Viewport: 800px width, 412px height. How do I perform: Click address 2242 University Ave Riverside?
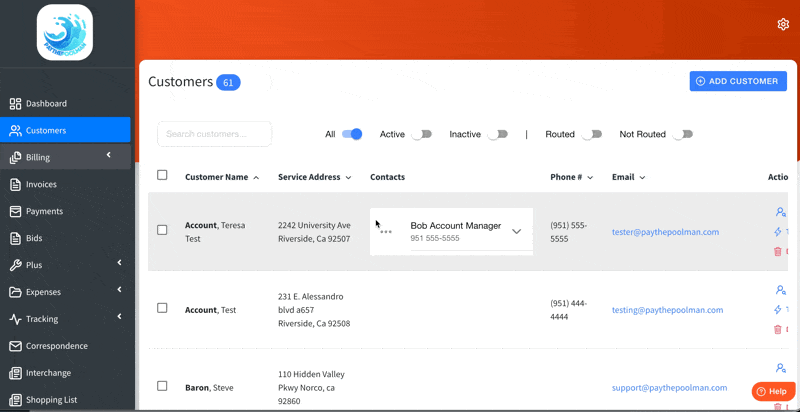314,232
